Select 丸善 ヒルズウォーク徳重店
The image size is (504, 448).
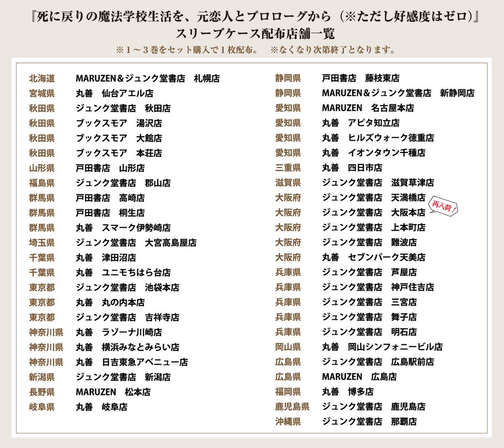click(378, 138)
